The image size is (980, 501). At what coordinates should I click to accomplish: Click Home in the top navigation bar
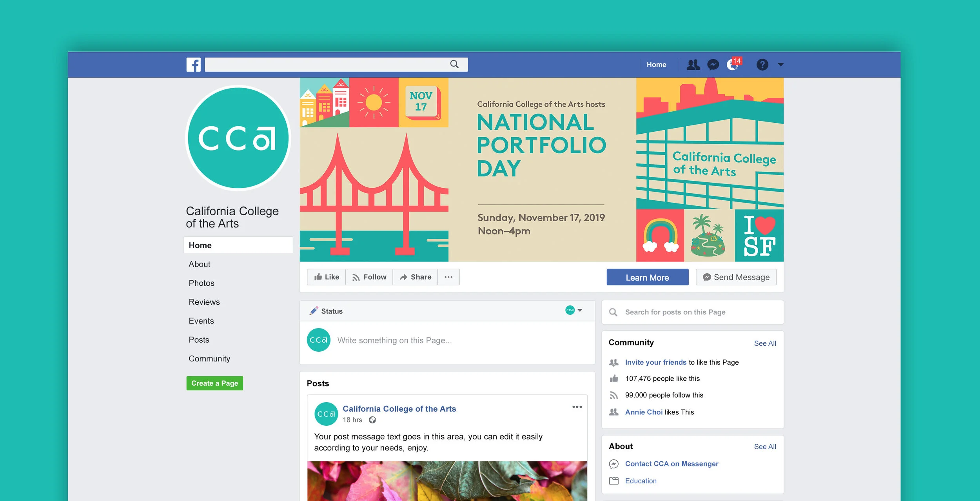(x=656, y=65)
